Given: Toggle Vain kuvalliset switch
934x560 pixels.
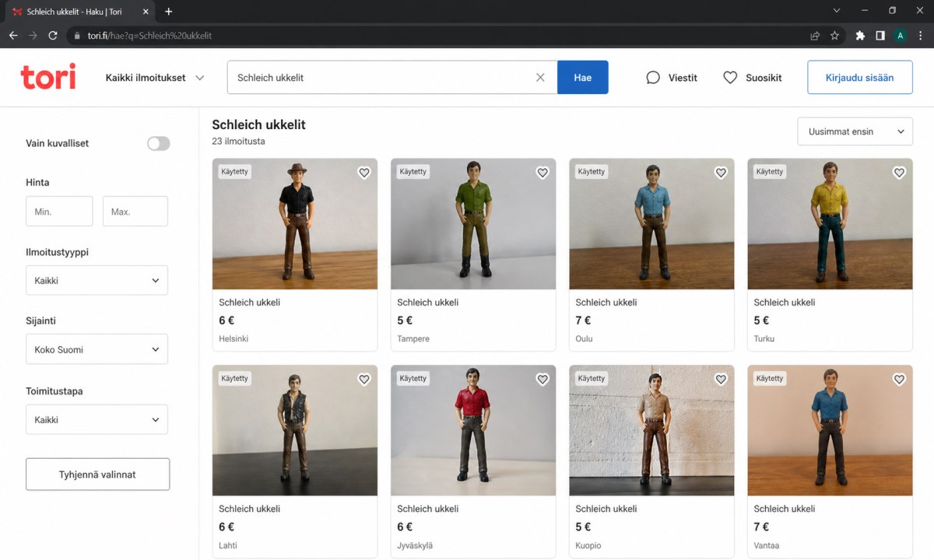Looking at the screenshot, I should [x=159, y=143].
